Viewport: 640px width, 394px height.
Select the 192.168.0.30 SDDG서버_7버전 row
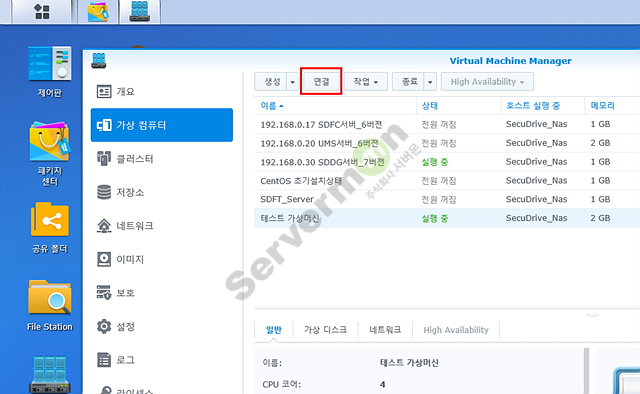click(x=447, y=162)
